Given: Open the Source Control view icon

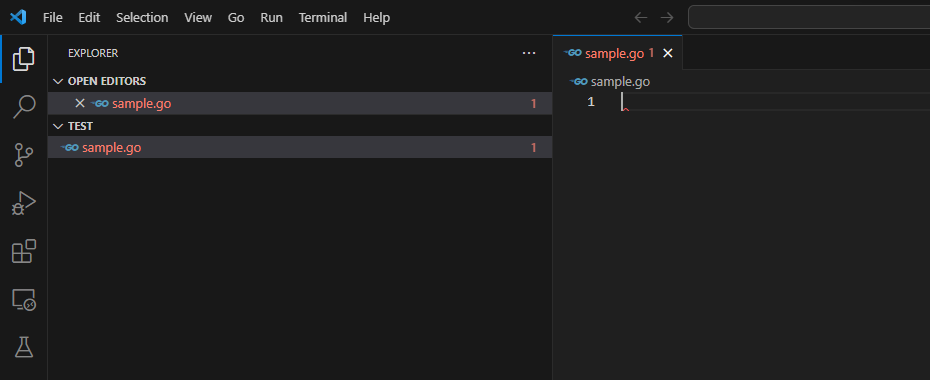Looking at the screenshot, I should tap(24, 155).
